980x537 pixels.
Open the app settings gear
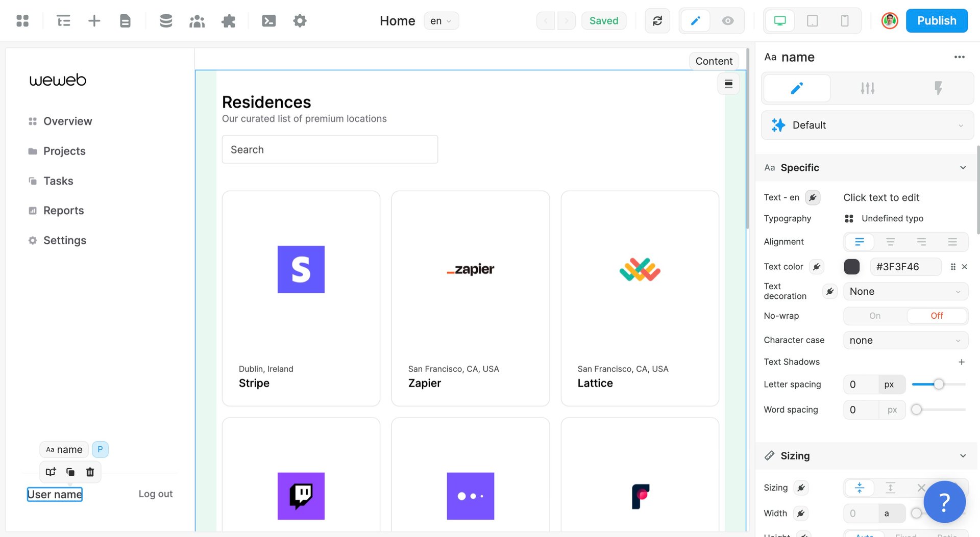[x=300, y=21]
